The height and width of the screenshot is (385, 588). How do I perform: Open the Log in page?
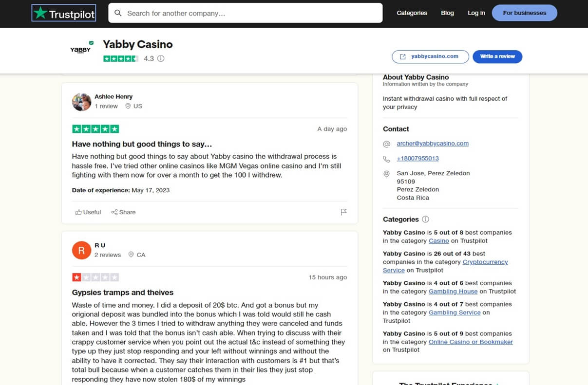click(476, 13)
